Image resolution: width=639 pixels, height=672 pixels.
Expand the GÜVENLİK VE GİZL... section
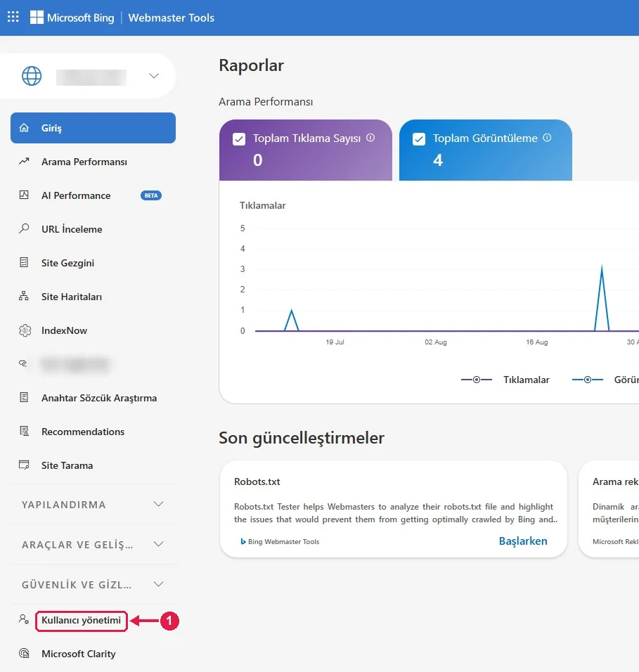[93, 585]
